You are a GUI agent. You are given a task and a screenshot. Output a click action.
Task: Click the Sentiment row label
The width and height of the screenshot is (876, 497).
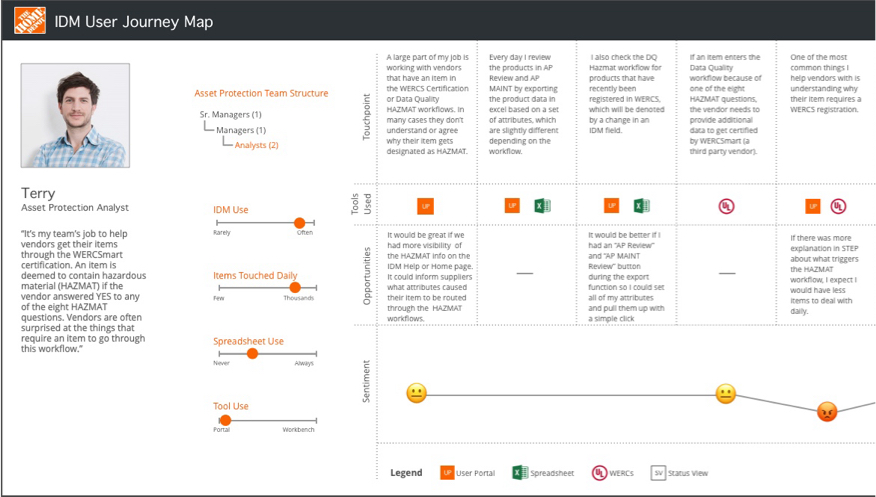coord(366,382)
